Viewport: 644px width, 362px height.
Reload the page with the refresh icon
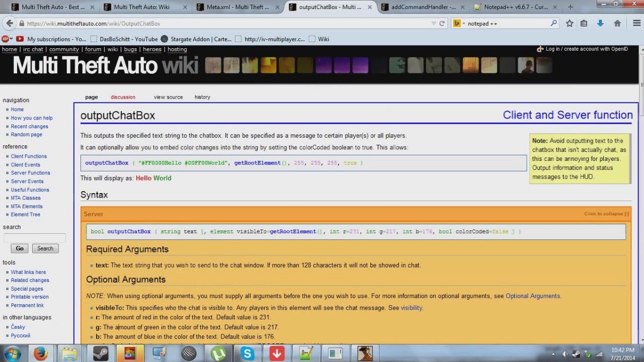[442, 23]
